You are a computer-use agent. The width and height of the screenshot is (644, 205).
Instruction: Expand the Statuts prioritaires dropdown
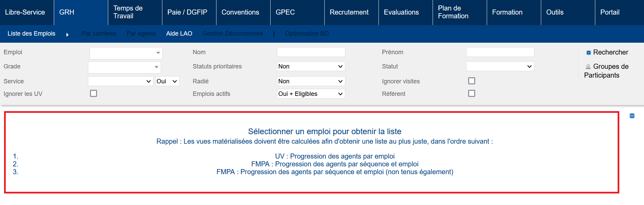pyautogui.click(x=310, y=66)
